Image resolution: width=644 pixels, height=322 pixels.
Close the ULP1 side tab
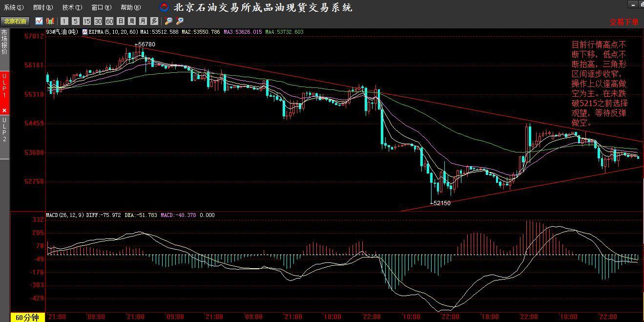4,110
